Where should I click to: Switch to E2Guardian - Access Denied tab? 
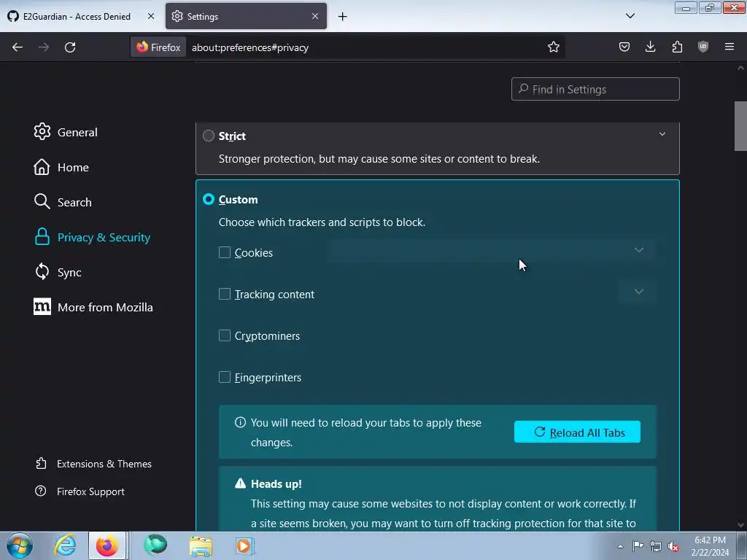pyautogui.click(x=77, y=16)
